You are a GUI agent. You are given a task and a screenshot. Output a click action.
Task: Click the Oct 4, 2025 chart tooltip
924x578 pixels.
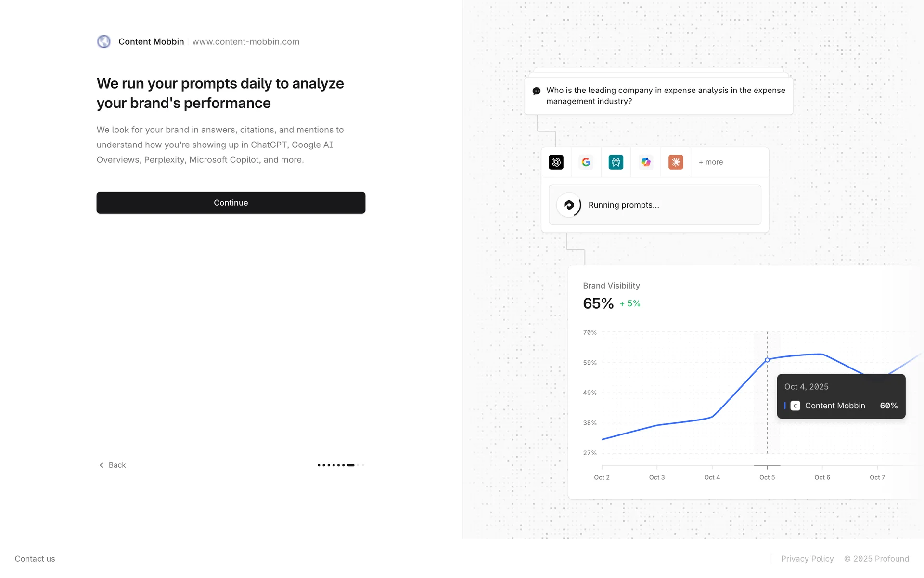tap(841, 396)
